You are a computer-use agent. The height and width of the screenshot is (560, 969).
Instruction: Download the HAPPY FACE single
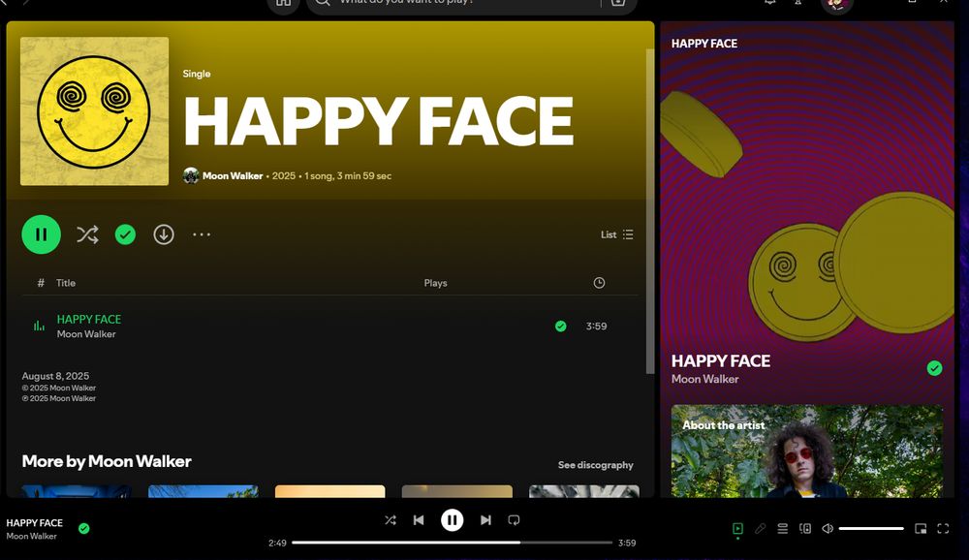click(x=164, y=234)
